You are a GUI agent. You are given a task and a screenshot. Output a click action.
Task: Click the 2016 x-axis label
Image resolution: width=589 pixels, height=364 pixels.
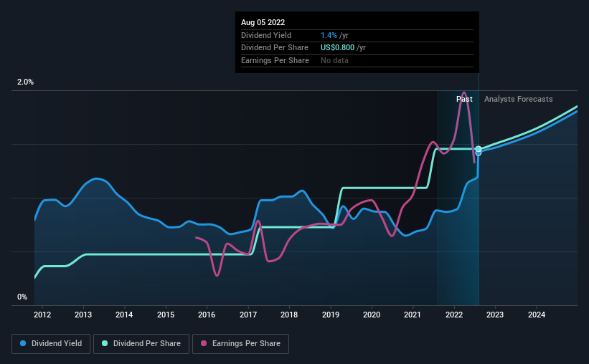coord(207,315)
